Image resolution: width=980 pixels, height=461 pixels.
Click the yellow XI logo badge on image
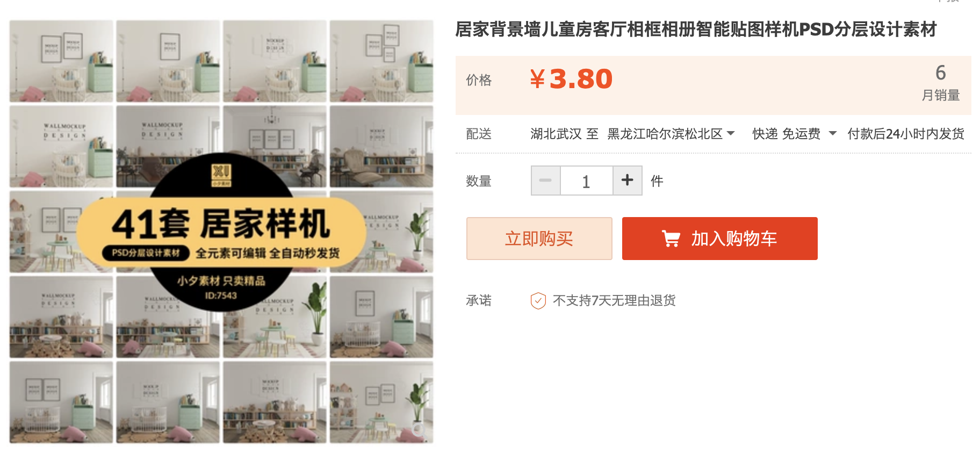coord(221,175)
